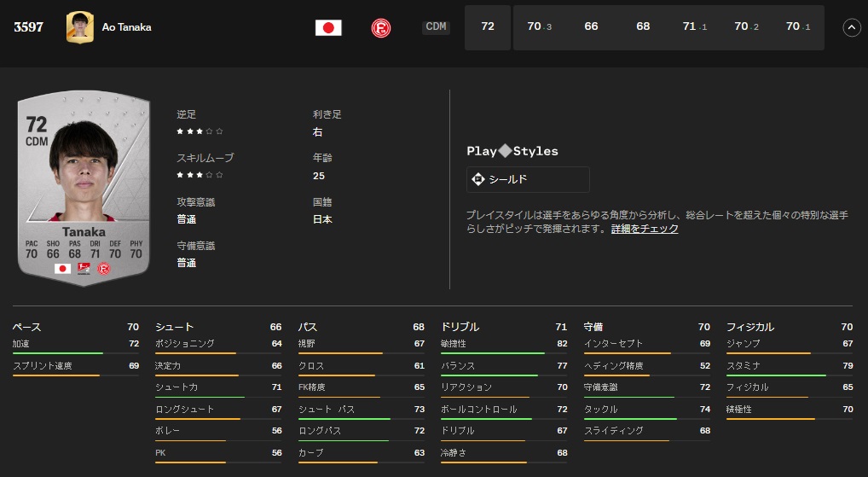
Task: Click the ドリブル category heading
Action: [x=460, y=327]
